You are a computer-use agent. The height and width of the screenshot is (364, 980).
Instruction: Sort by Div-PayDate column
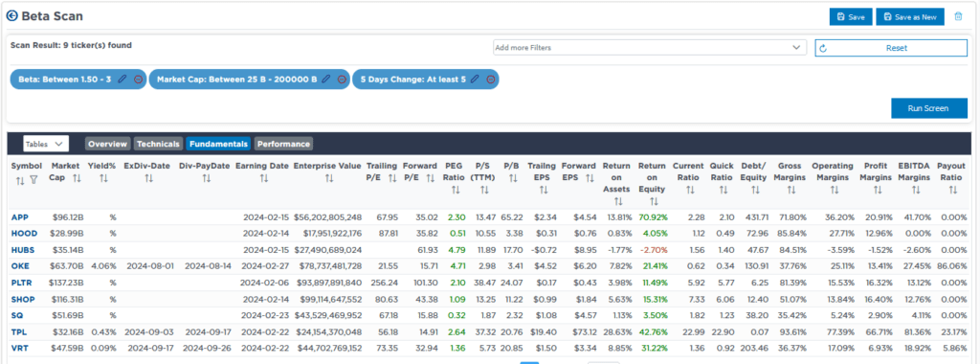207,178
